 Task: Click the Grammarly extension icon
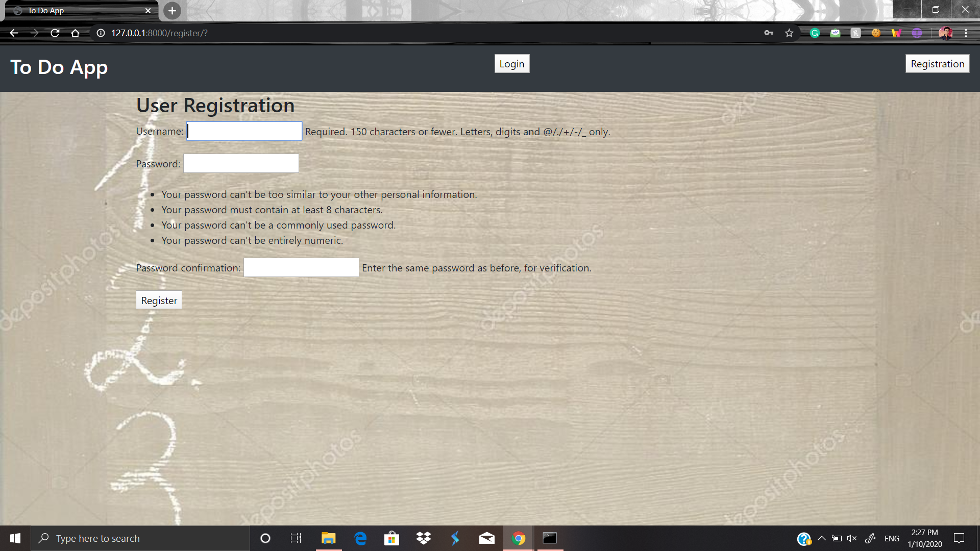(815, 33)
